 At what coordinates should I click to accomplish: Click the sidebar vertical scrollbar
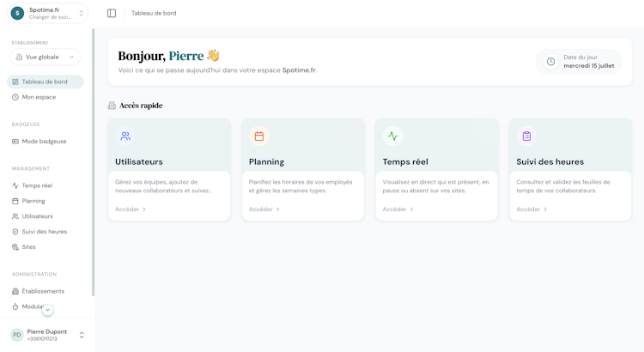pyautogui.click(x=94, y=162)
